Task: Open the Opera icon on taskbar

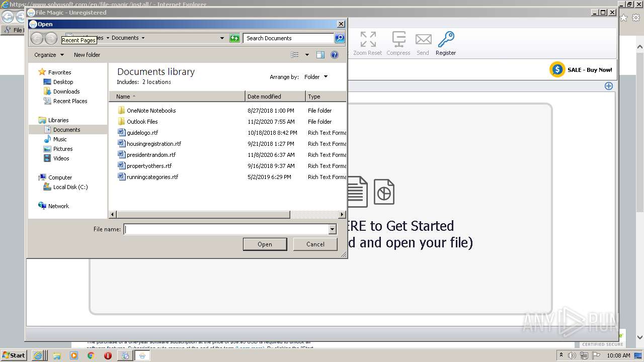Action: (108, 355)
